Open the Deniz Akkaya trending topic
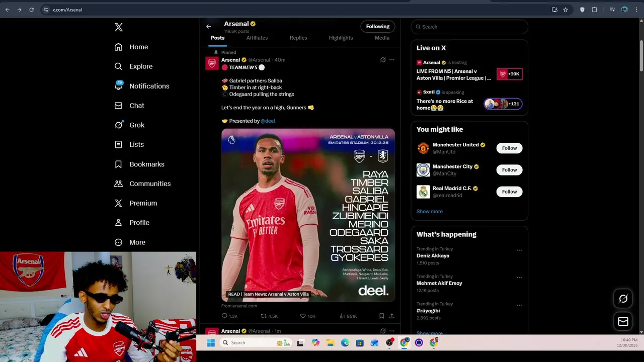 (x=433, y=256)
